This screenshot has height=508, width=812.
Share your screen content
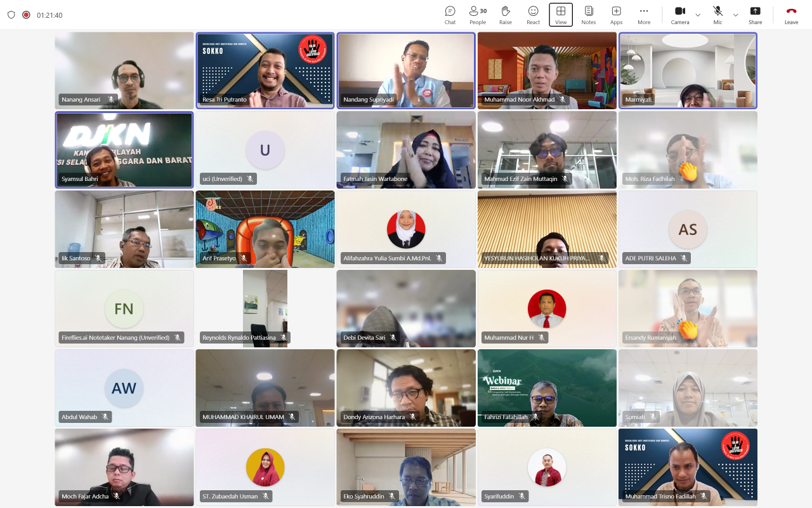pyautogui.click(x=755, y=15)
